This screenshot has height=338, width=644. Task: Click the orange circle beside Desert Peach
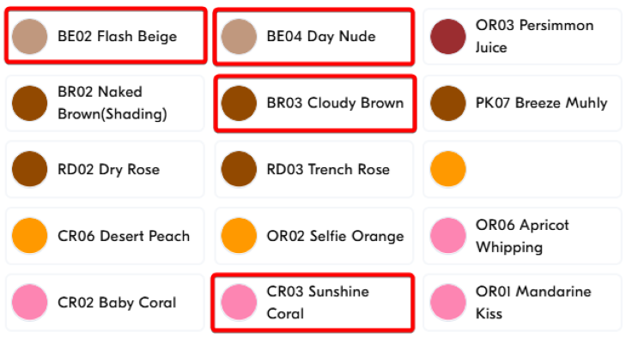29,236
